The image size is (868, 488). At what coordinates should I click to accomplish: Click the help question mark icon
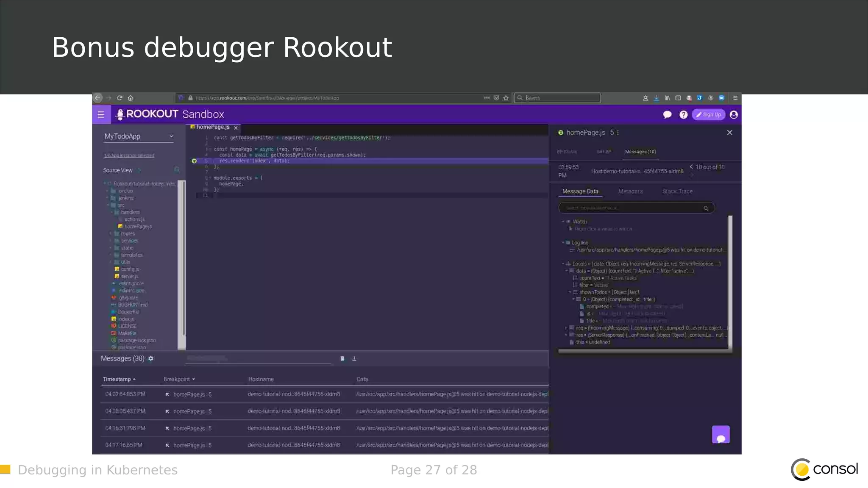683,115
